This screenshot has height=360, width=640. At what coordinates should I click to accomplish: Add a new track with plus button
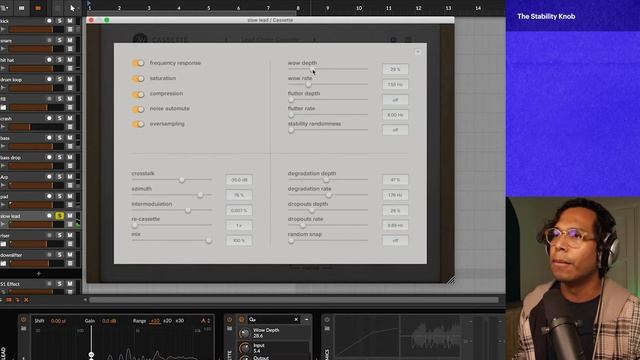pos(39,273)
